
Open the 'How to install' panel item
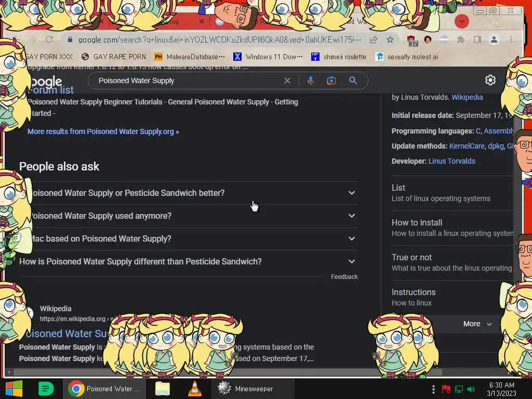click(452, 228)
